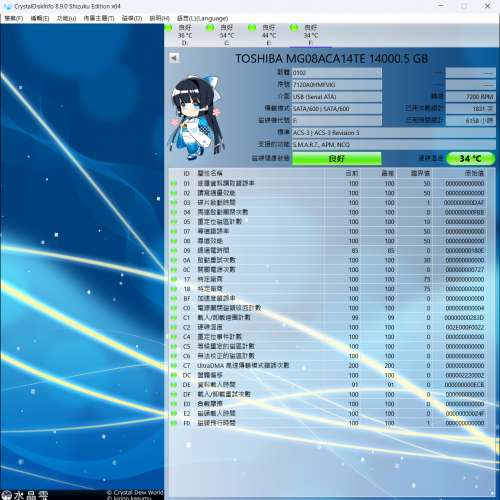This screenshot has height=500, width=500.
Task: Click status dot for attribute C7
Action: pyautogui.click(x=174, y=366)
